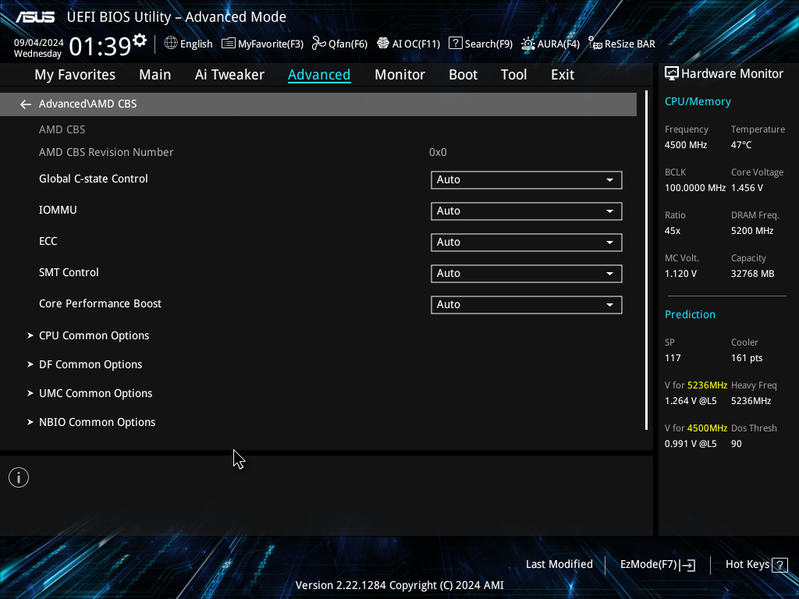Click the main panel vertical scrollbar
The width and height of the screenshot is (799, 599).
pos(647,260)
